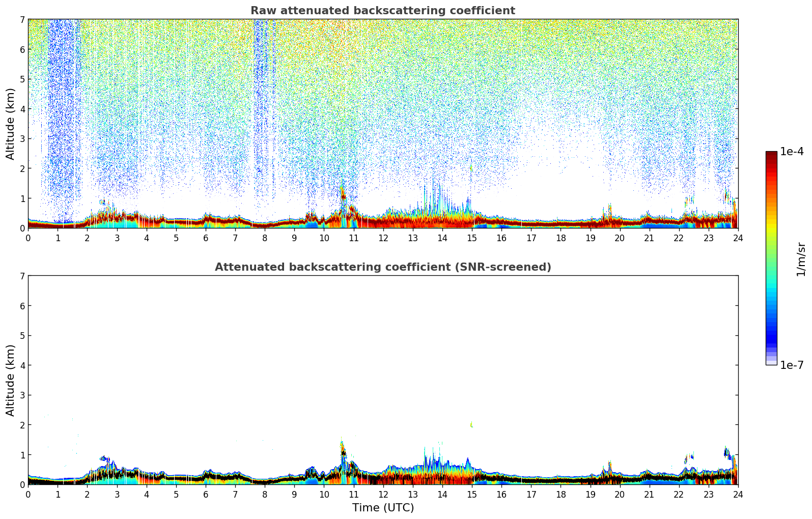This screenshot has width=812, height=519.
Task: Select the 4 km tick on the bottom plot
Action: [22, 365]
